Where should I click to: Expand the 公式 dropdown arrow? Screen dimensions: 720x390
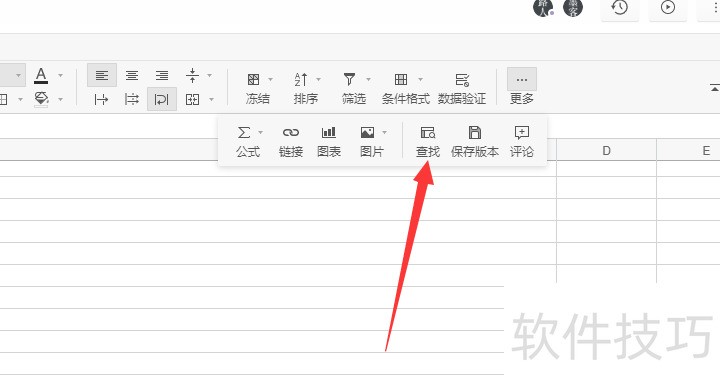261,133
